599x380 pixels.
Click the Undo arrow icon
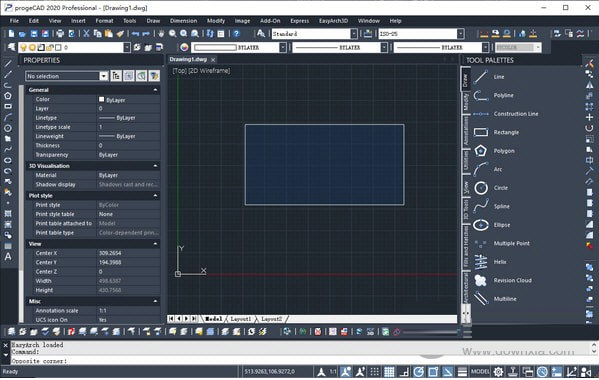coord(135,34)
